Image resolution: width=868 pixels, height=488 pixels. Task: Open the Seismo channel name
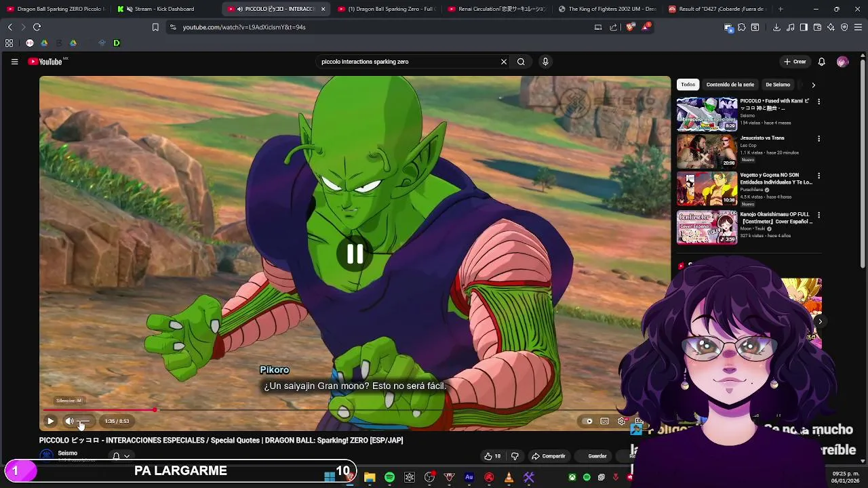pos(67,453)
